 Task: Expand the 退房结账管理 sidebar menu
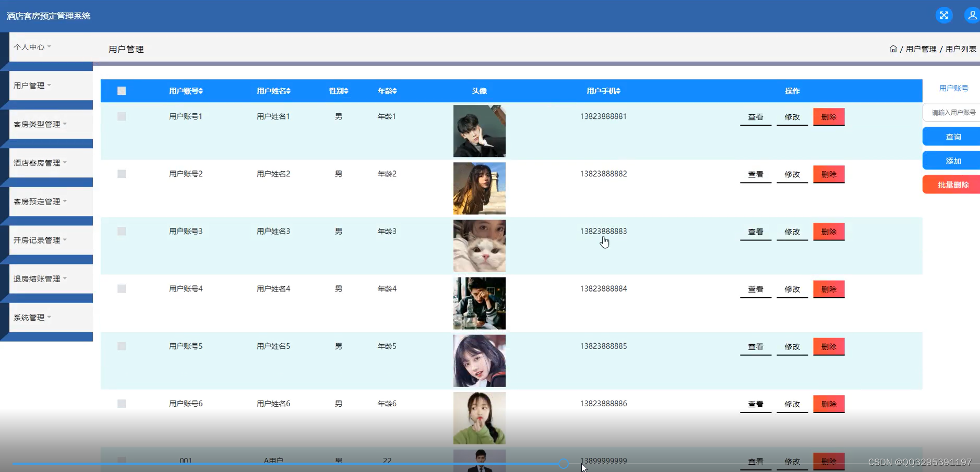pos(51,279)
